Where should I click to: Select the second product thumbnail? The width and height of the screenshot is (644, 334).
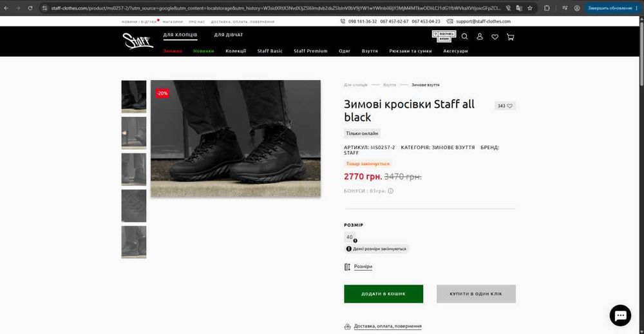(x=134, y=133)
